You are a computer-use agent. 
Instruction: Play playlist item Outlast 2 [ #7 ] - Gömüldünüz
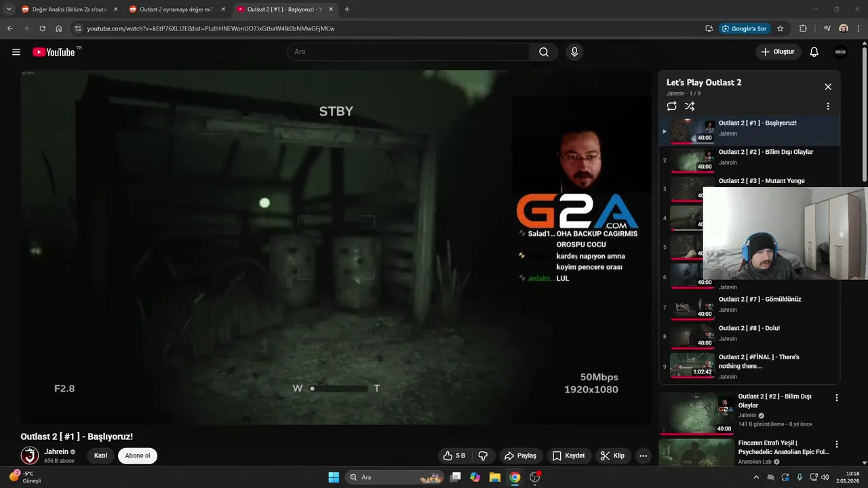[x=749, y=307]
